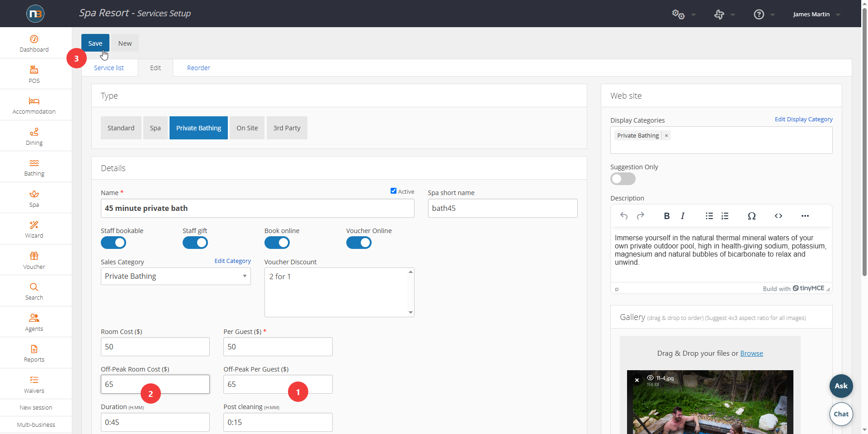Image resolution: width=868 pixels, height=434 pixels.
Task: Open Edit Display Category link
Action: (x=804, y=119)
